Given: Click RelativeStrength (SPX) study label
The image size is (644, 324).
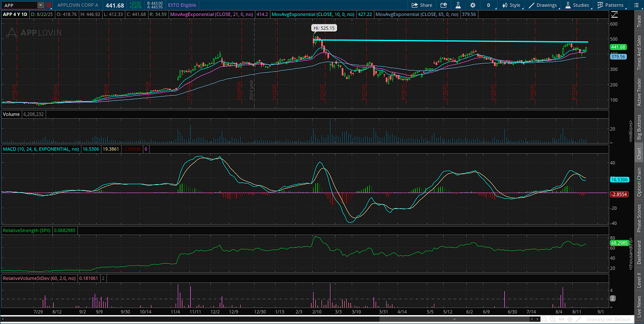Looking at the screenshot, I should pyautogui.click(x=27, y=231).
